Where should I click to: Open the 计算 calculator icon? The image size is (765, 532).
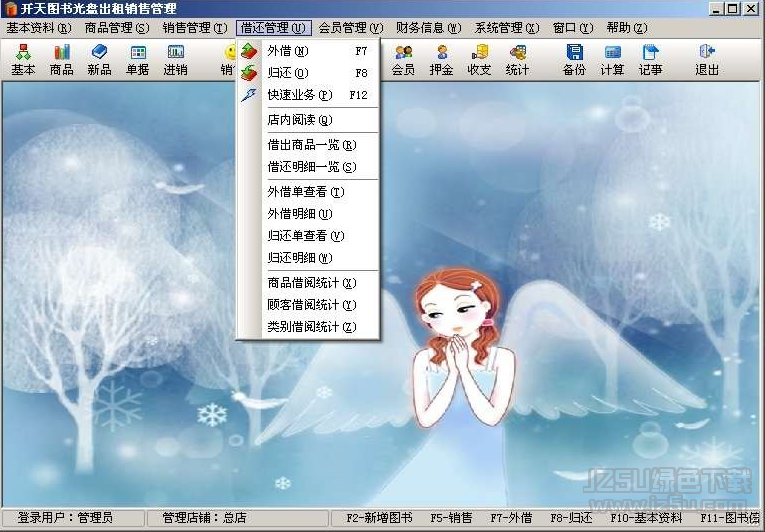(612, 60)
